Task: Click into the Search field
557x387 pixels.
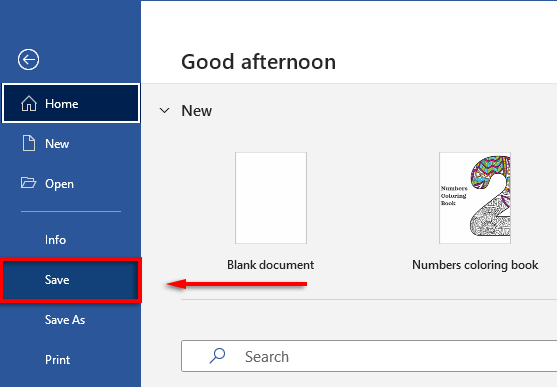Action: pyautogui.click(x=369, y=356)
